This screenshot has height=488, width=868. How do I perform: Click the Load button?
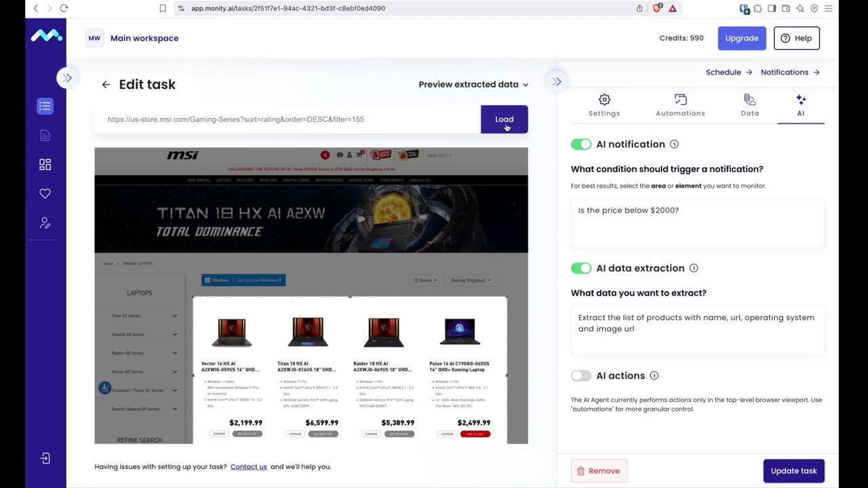click(x=504, y=119)
